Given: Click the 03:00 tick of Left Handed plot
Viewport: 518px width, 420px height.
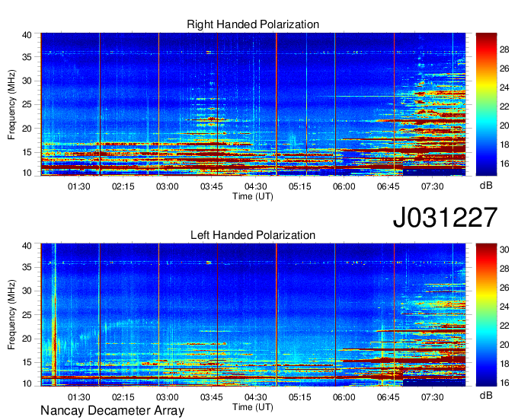Looking at the screenshot, I should tap(168, 397).
